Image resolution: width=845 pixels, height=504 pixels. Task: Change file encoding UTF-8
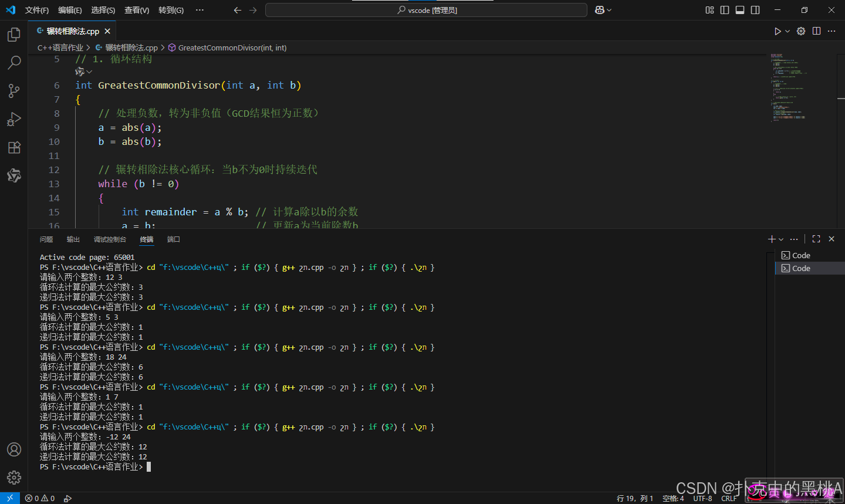(x=702, y=498)
